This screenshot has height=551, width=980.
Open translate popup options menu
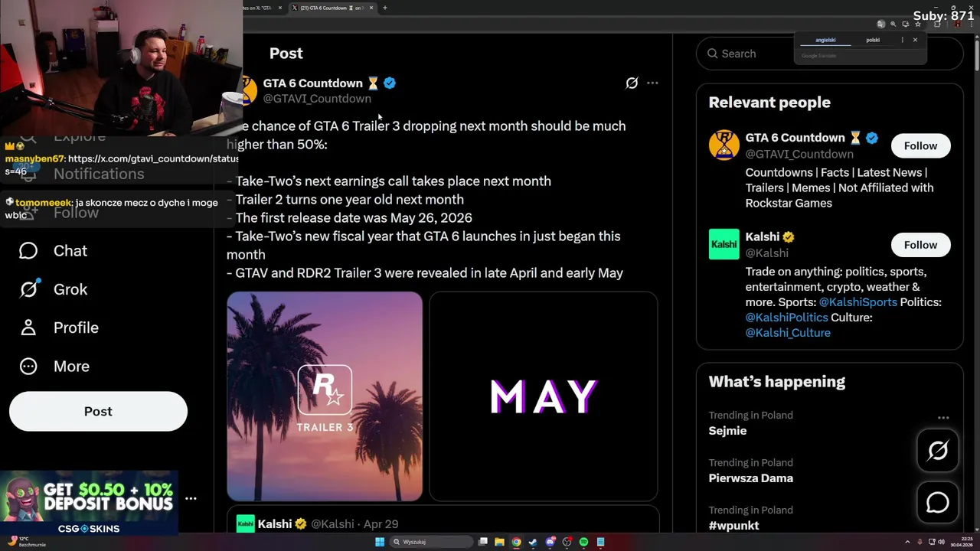click(x=902, y=40)
